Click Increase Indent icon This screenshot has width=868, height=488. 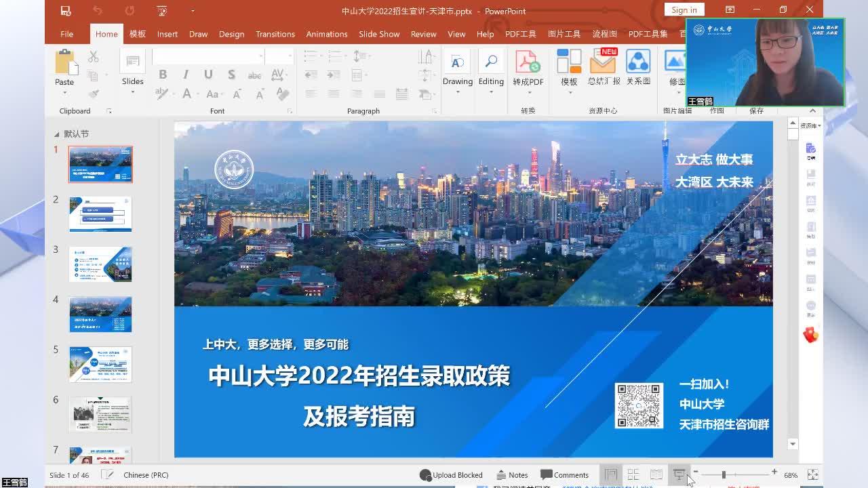click(333, 75)
